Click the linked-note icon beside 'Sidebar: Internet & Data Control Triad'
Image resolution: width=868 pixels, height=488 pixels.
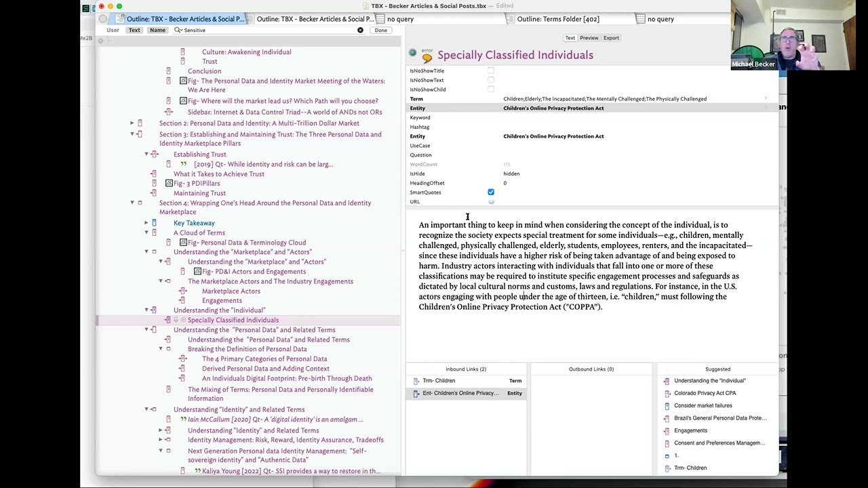pyautogui.click(x=168, y=112)
